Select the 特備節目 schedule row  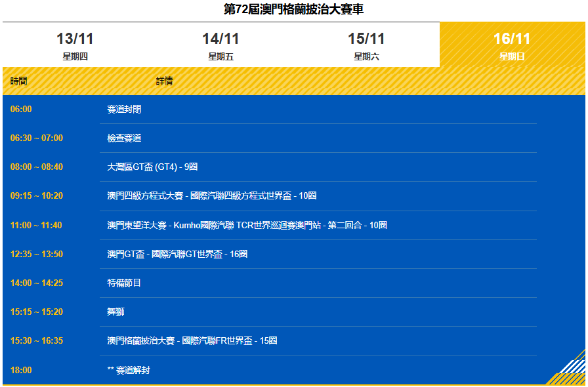(124, 283)
